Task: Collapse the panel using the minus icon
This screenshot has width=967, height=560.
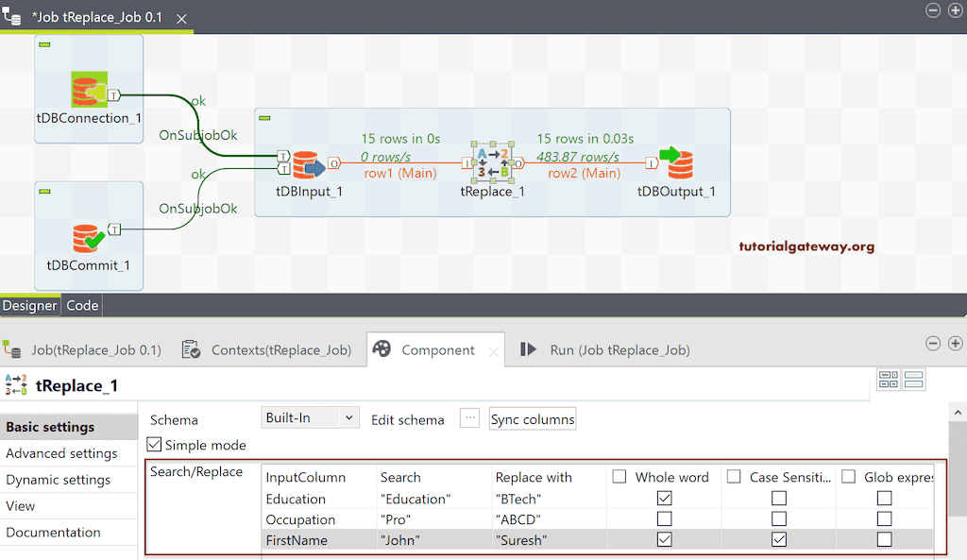Action: pos(933,344)
